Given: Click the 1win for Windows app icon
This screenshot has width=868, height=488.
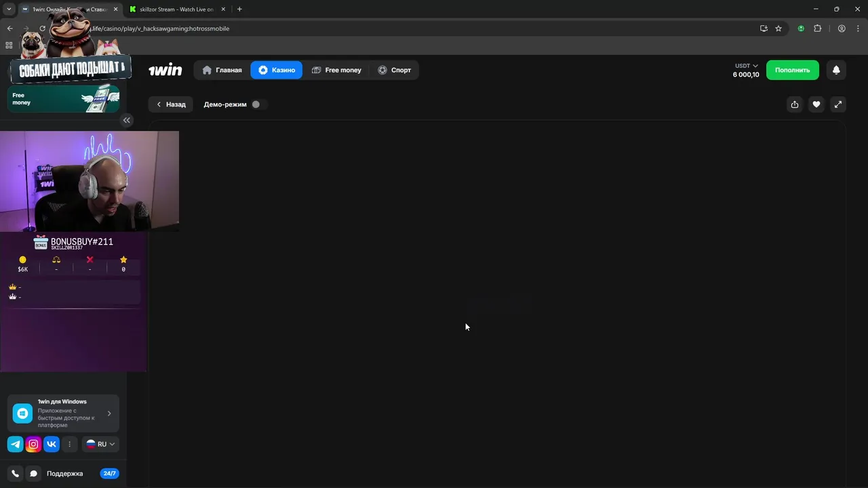Looking at the screenshot, I should coord(22,413).
